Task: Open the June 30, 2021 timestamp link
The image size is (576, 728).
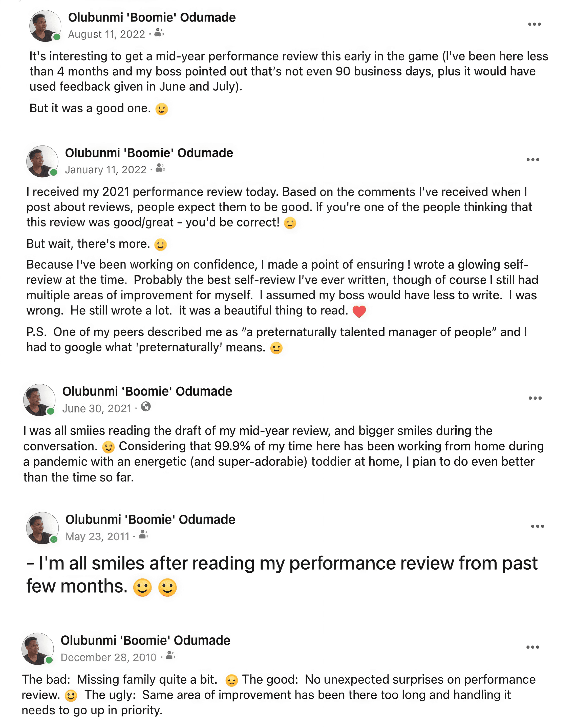Action: [97, 408]
